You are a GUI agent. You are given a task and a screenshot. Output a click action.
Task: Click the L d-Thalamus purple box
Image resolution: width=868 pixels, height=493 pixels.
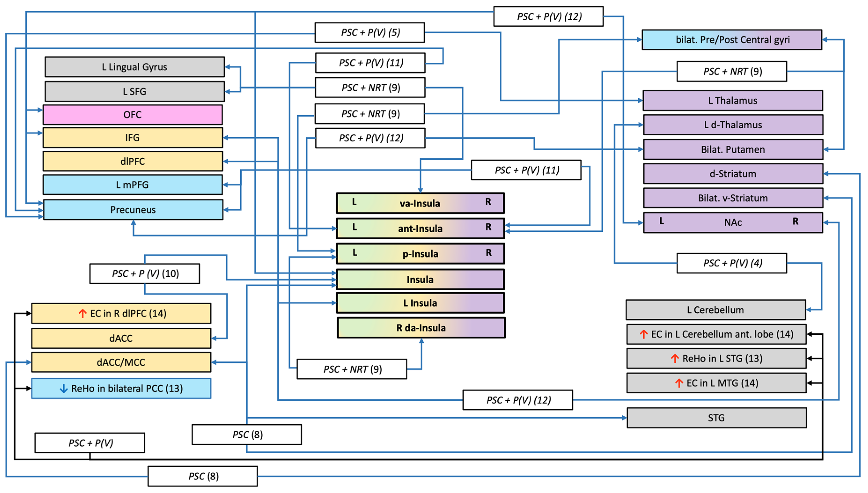pyautogui.click(x=733, y=125)
